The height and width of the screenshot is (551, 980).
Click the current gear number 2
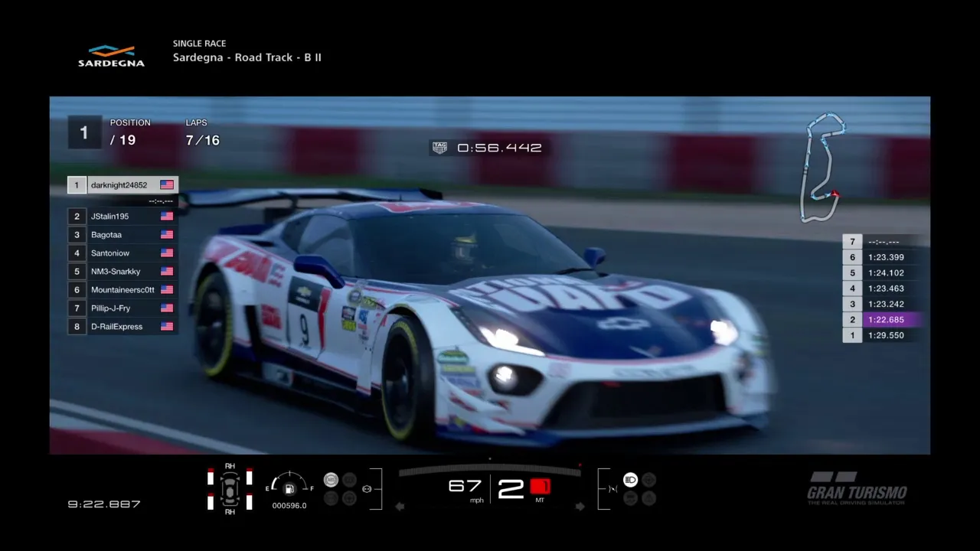point(511,488)
